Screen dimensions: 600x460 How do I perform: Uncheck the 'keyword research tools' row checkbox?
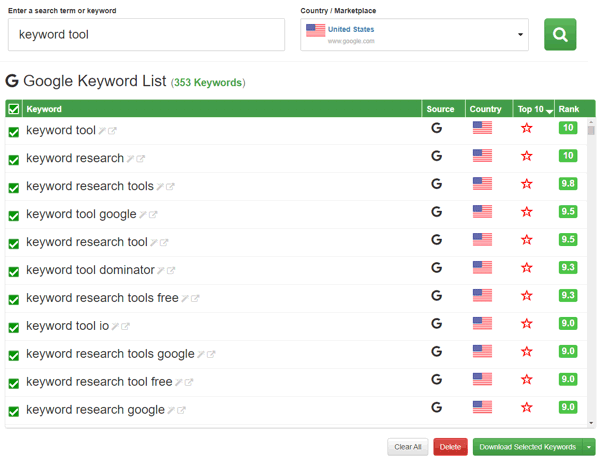14,188
